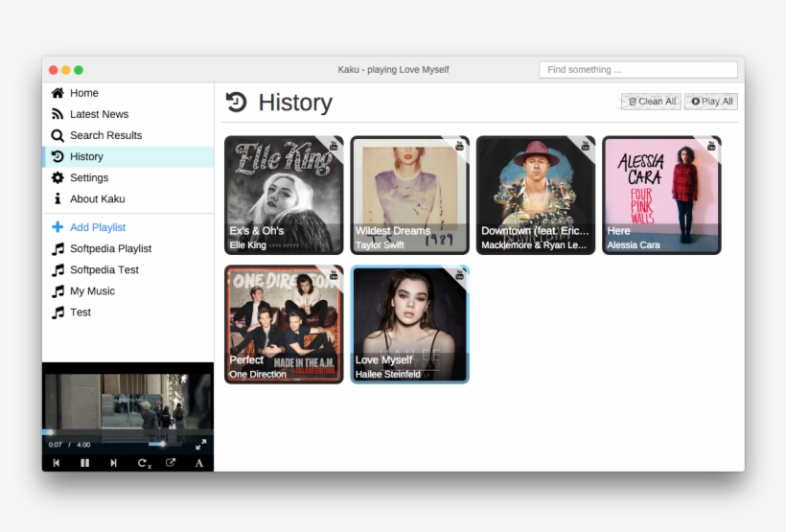This screenshot has width=786, height=532.
Task: Click the History clock icon in sidebar
Action: (58, 156)
